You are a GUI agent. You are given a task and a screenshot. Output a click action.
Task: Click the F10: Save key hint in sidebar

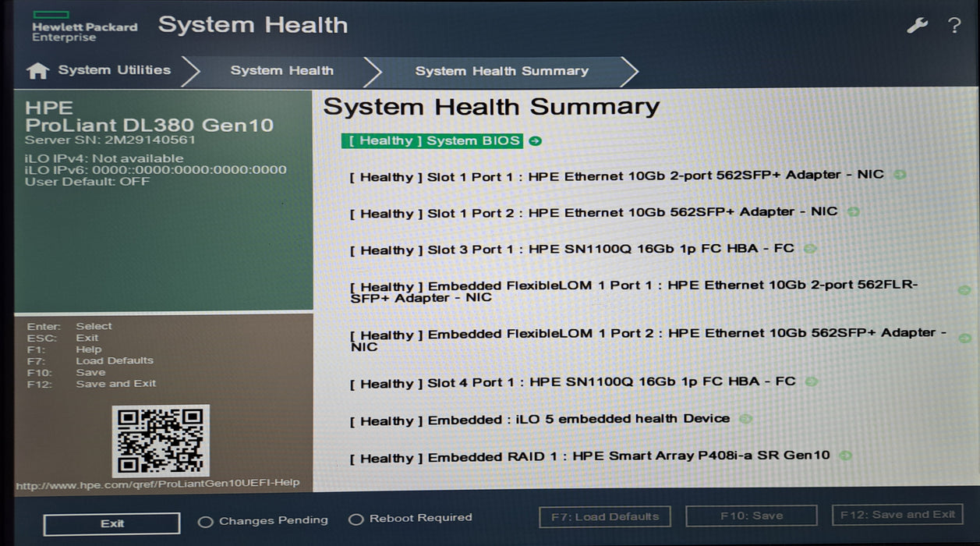click(66, 372)
